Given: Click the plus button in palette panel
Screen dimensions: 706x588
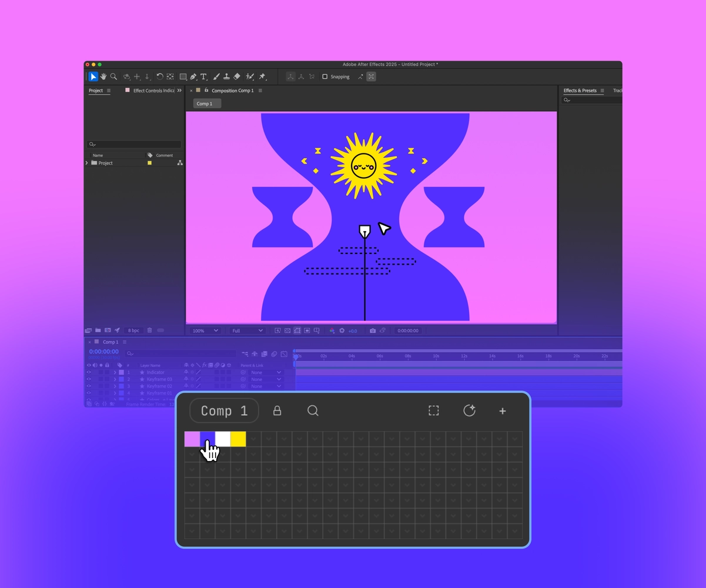Looking at the screenshot, I should pyautogui.click(x=503, y=411).
